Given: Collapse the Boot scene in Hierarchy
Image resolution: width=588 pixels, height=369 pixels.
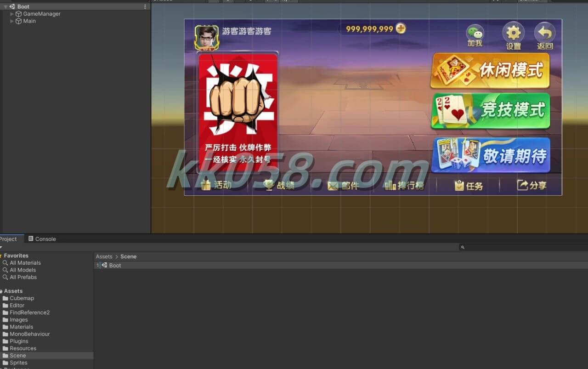Looking at the screenshot, I should [x=5, y=7].
